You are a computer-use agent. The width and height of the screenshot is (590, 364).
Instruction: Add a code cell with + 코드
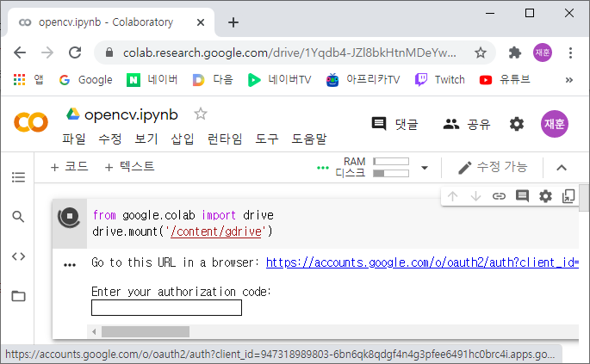[x=69, y=167]
